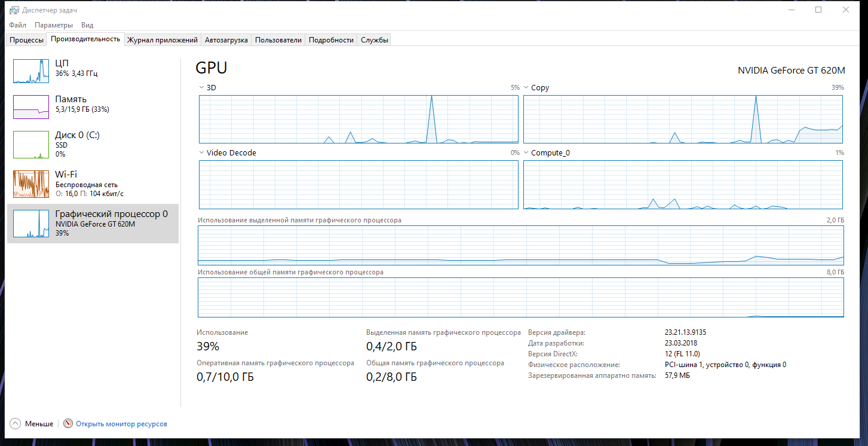The width and height of the screenshot is (868, 446).
Task: Open the 3D engine graph dropdown
Action: point(201,87)
